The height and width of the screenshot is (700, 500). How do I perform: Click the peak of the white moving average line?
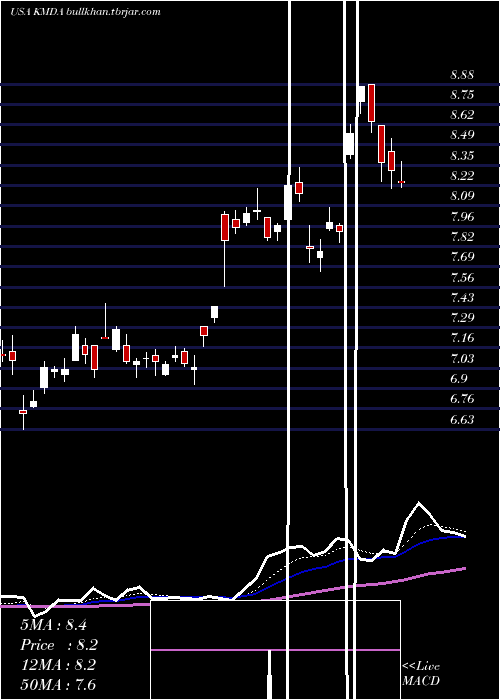[419, 503]
